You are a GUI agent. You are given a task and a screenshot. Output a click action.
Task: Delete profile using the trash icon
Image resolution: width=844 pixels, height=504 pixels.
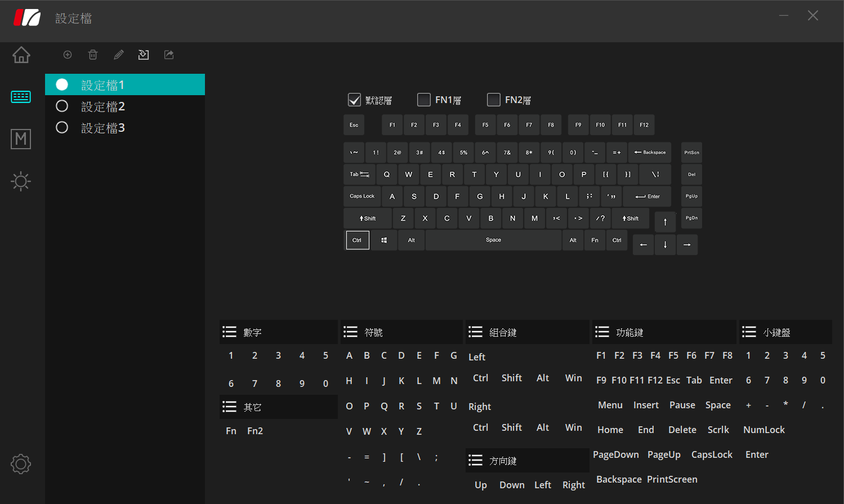pyautogui.click(x=93, y=55)
